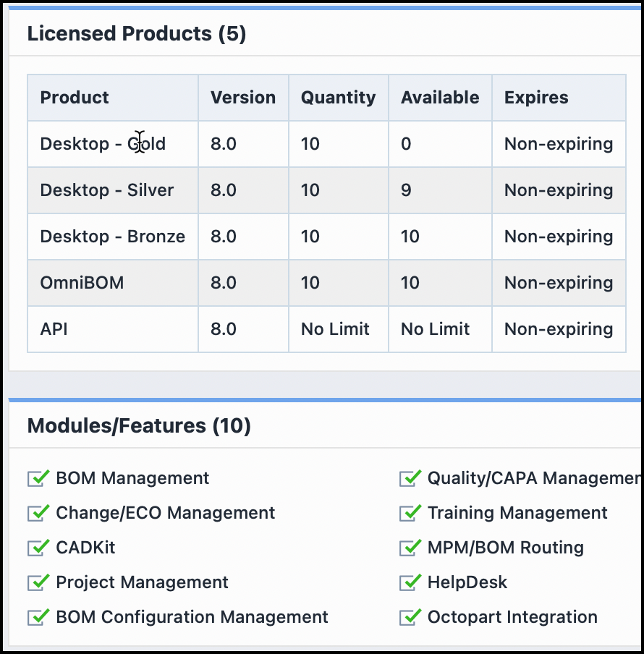Image resolution: width=644 pixels, height=654 pixels.
Task: Click the Expires column header
Action: [536, 98]
